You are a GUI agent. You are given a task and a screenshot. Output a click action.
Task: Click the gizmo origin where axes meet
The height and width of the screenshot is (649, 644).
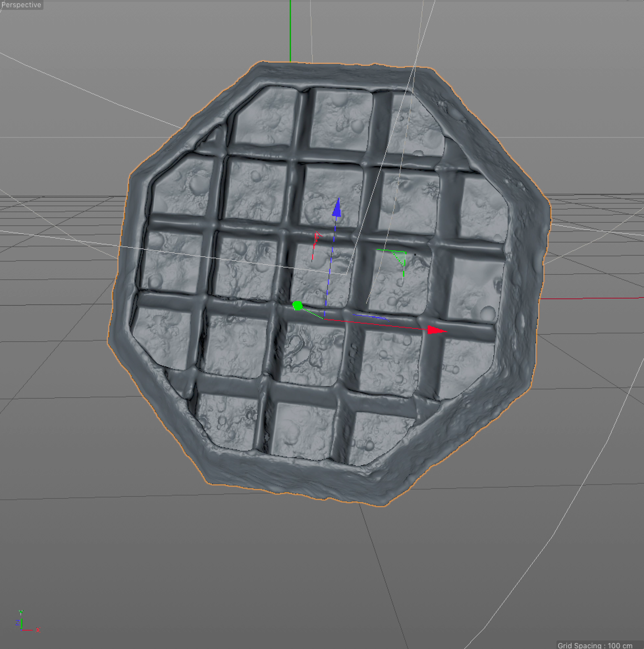pyautogui.click(x=324, y=318)
